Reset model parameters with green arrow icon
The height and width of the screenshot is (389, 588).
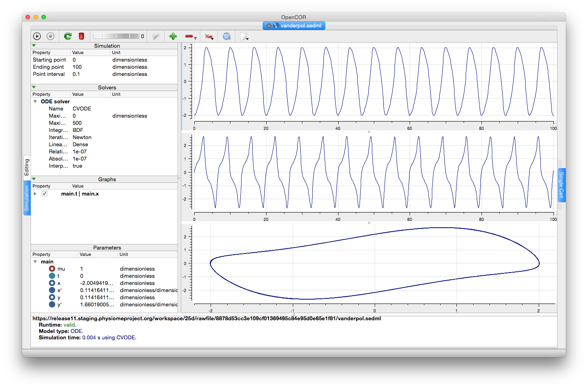68,36
